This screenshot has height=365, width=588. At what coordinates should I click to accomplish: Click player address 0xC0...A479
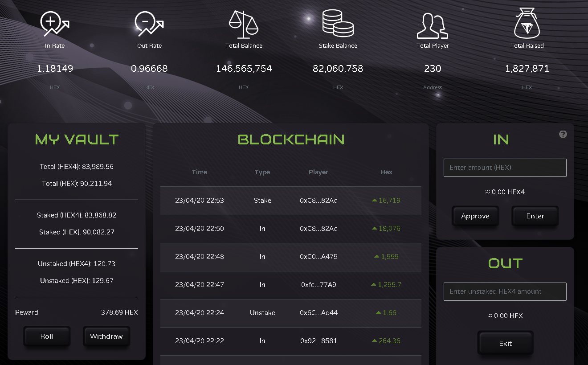318,257
